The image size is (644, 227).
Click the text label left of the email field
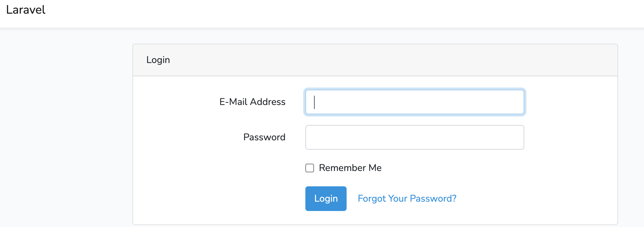[252, 102]
